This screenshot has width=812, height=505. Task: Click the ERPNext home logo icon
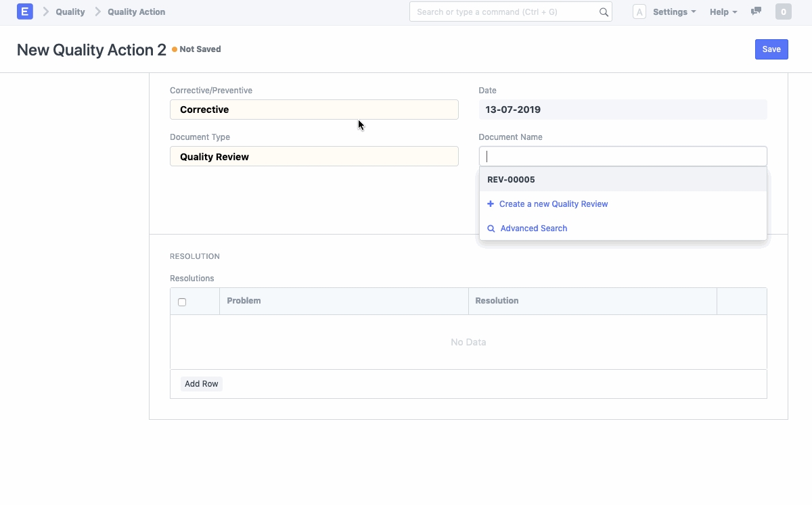point(24,11)
